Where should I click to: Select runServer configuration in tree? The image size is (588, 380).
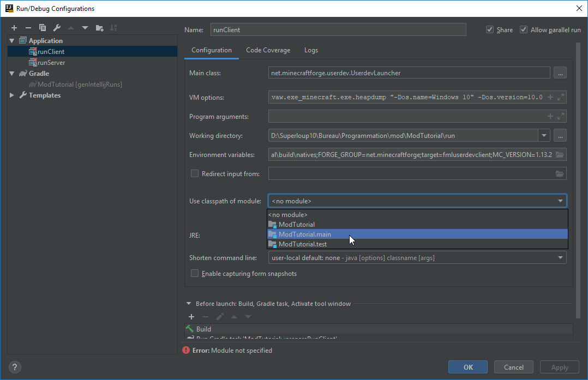[51, 63]
